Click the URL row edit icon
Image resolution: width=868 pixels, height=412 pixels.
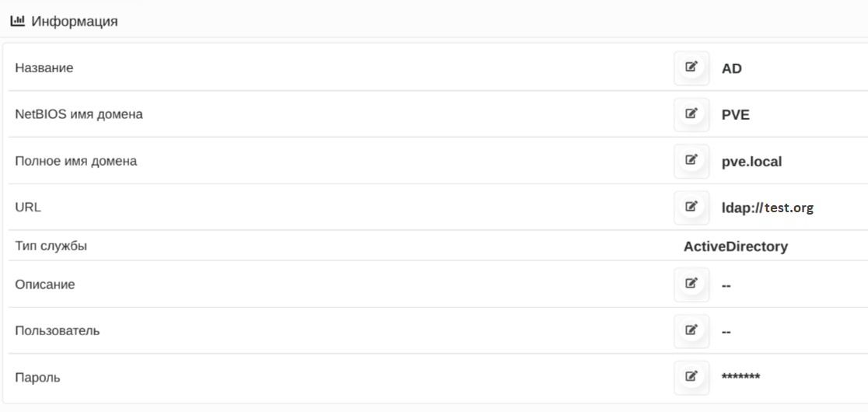tap(691, 208)
